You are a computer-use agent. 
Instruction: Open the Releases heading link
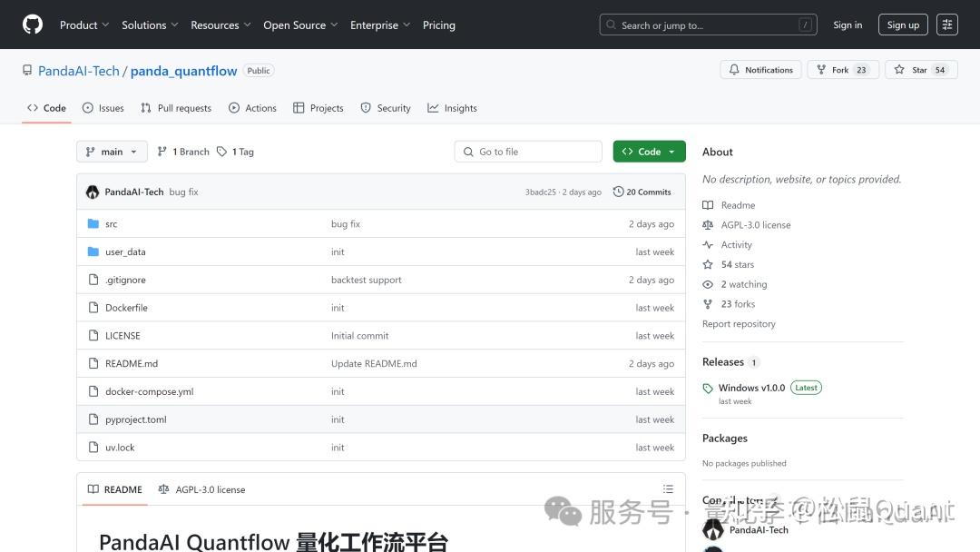point(723,362)
